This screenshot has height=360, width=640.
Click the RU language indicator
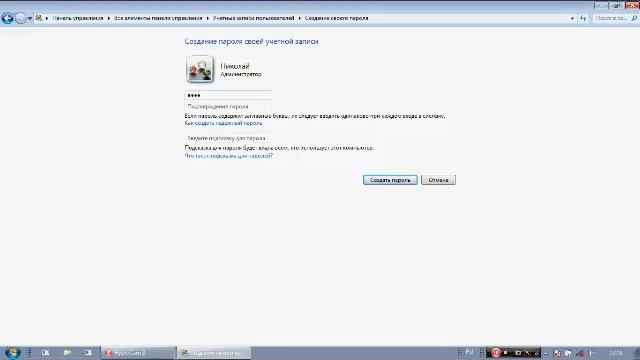pyautogui.click(x=469, y=352)
